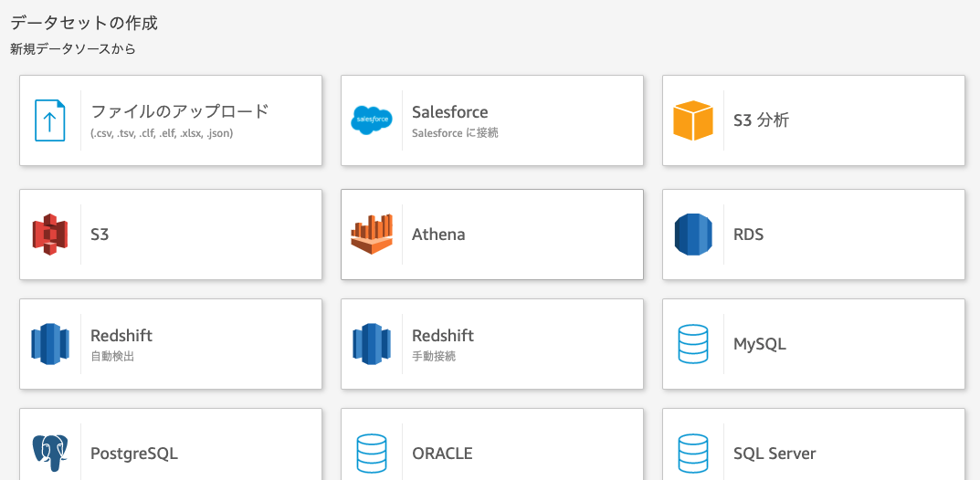The width and height of the screenshot is (980, 480).
Task: Choose the RDS data source label
Action: coord(748,235)
